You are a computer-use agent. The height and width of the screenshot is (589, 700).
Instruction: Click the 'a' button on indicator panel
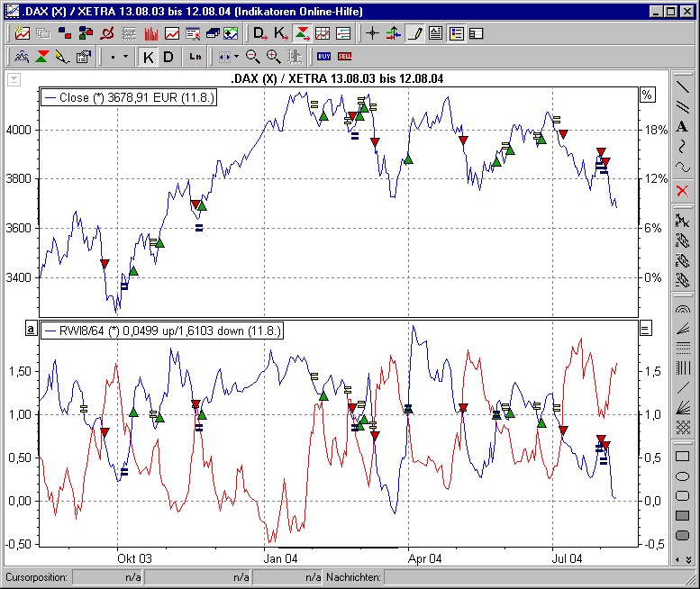click(31, 330)
